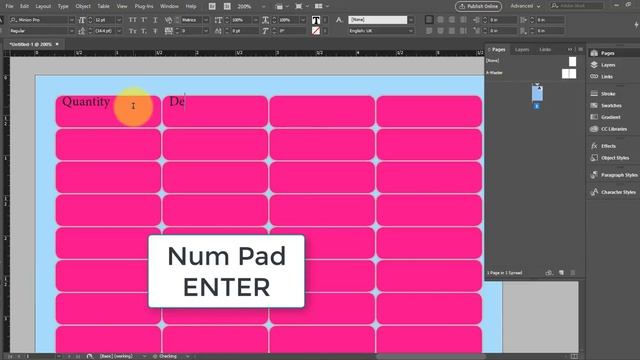Toggle Underline formatting
This screenshot has width=640, height=360.
point(155,20)
